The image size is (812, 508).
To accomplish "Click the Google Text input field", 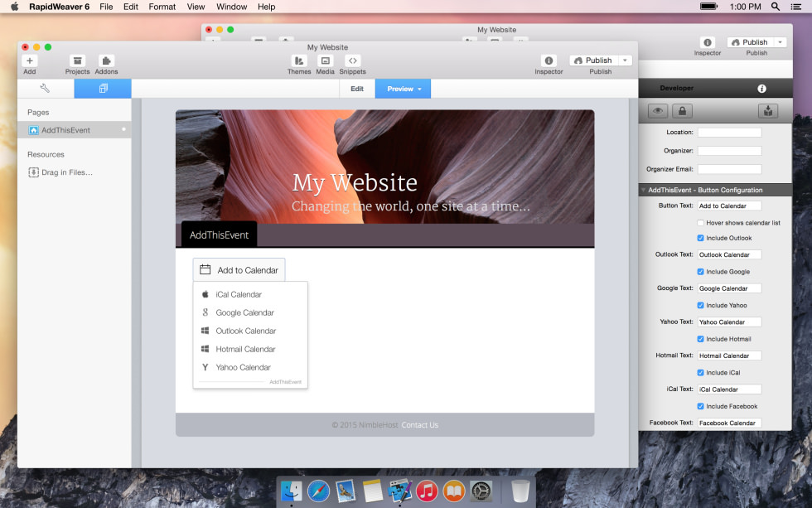I will (x=729, y=288).
